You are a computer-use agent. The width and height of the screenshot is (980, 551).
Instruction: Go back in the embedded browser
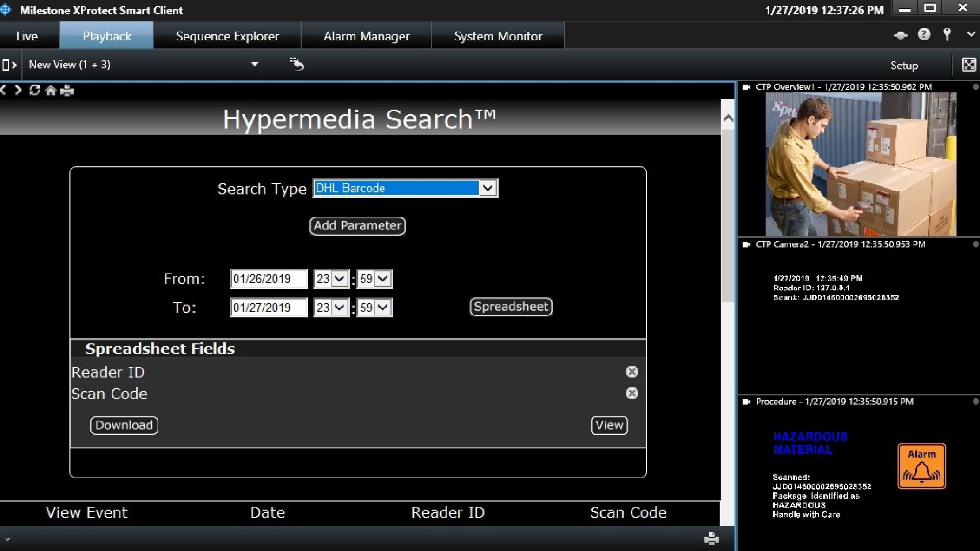coord(4,90)
